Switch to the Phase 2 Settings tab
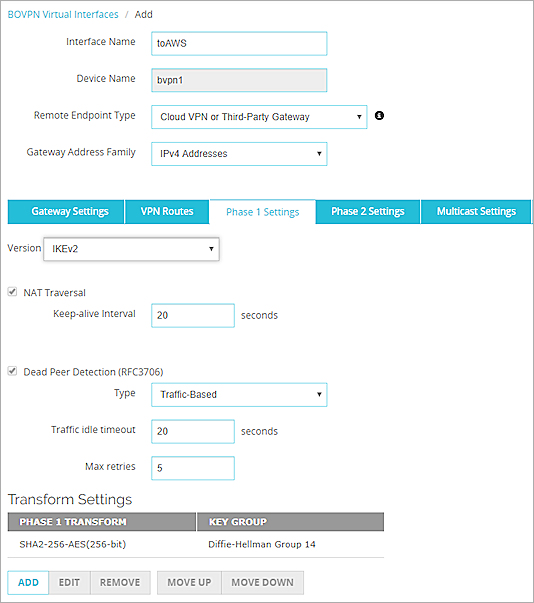The width and height of the screenshot is (534, 603). click(x=368, y=212)
